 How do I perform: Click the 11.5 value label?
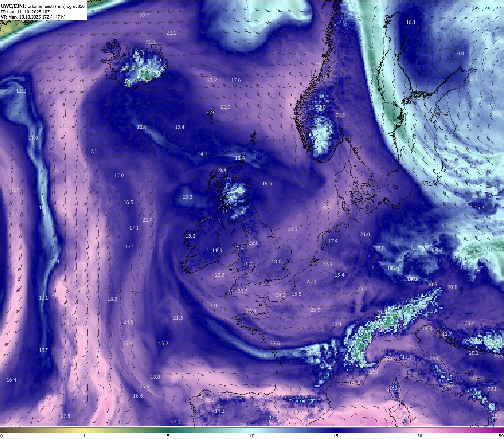pos(407,357)
